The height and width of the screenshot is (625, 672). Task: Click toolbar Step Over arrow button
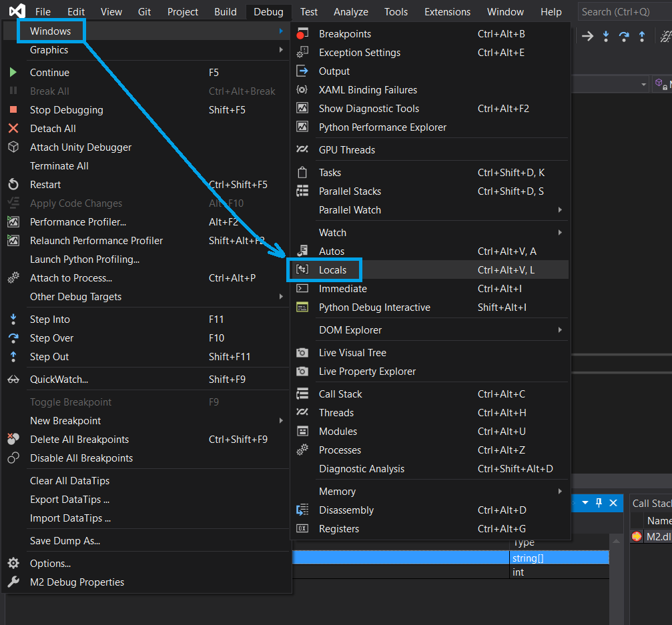click(623, 37)
